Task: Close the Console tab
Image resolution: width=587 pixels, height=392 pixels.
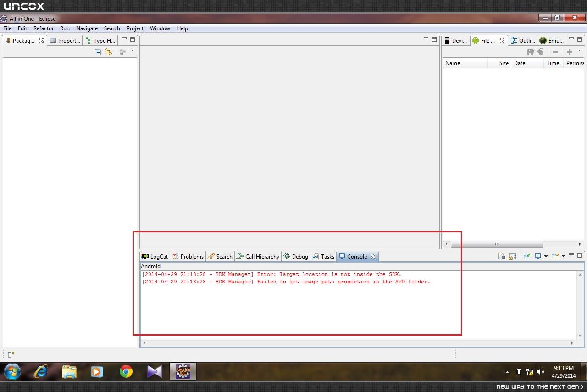Action: tap(373, 256)
